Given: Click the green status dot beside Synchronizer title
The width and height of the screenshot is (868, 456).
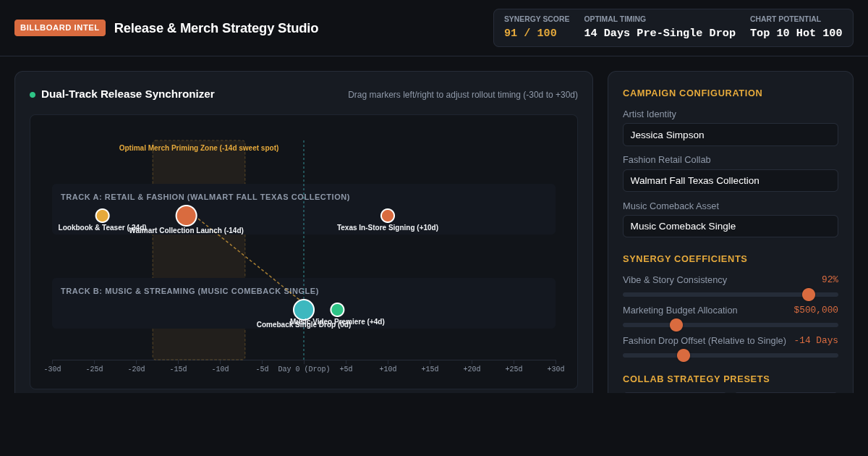Looking at the screenshot, I should [x=33, y=95].
